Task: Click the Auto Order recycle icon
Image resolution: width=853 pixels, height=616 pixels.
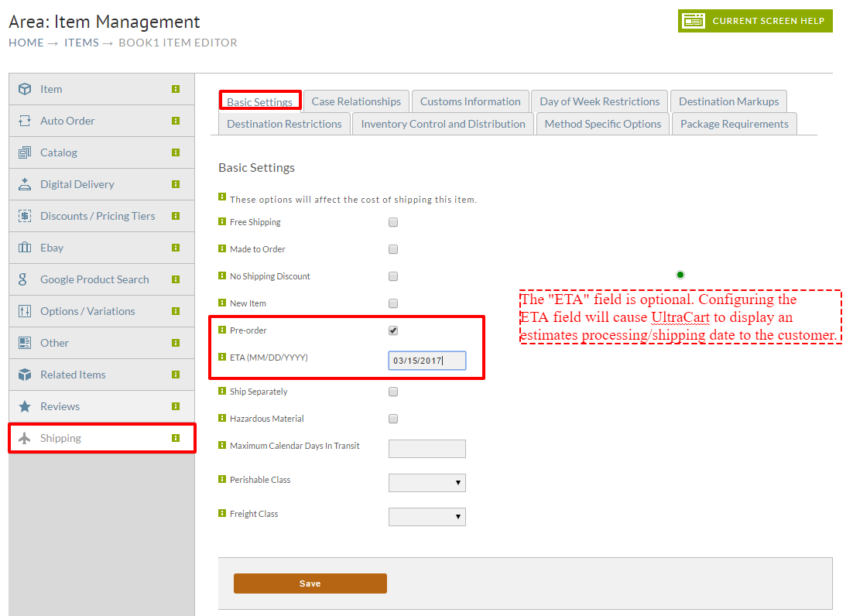Action: (x=25, y=121)
